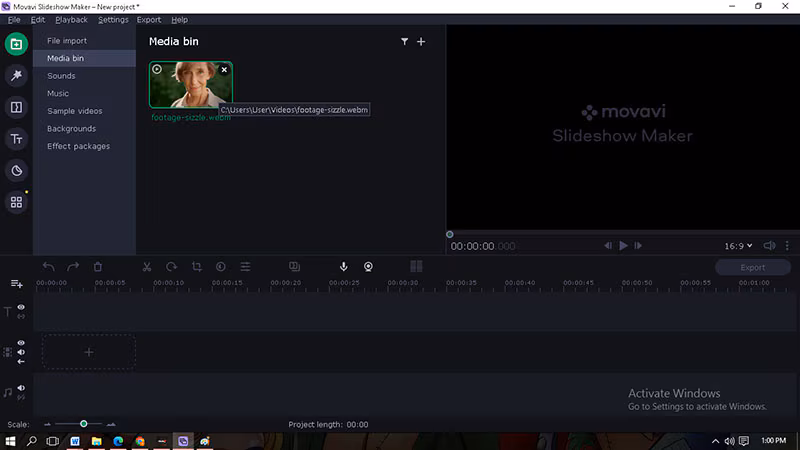Remove footage-sizzle.webm with the X button
800x450 pixels.
point(224,70)
